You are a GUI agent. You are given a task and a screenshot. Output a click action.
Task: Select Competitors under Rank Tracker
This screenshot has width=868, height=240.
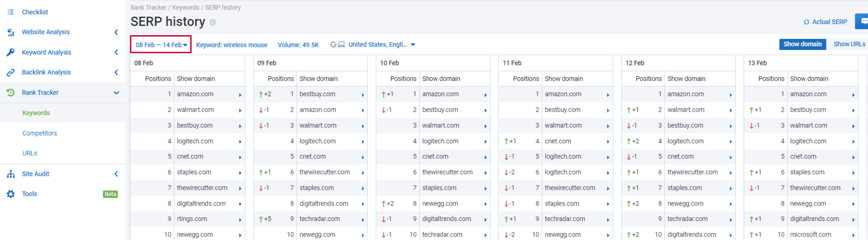point(40,133)
